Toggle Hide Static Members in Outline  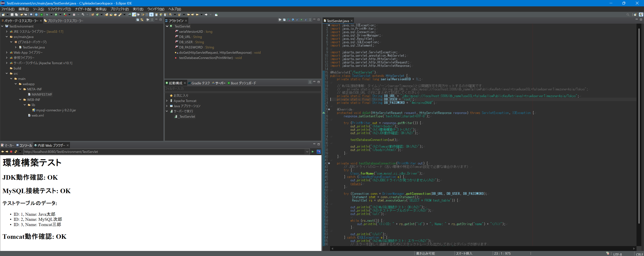click(x=297, y=20)
